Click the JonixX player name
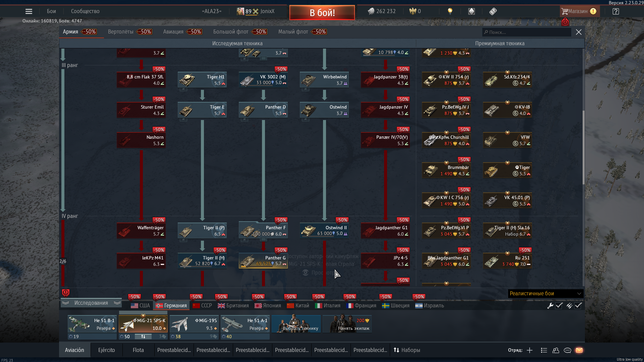Viewport: 644px width, 362px height. (267, 11)
